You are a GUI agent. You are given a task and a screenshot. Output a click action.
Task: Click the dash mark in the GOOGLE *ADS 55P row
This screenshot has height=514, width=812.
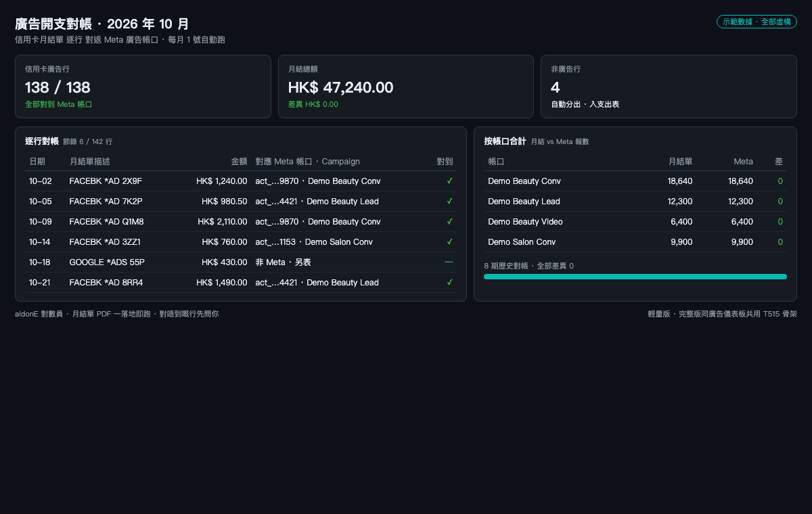[449, 262]
